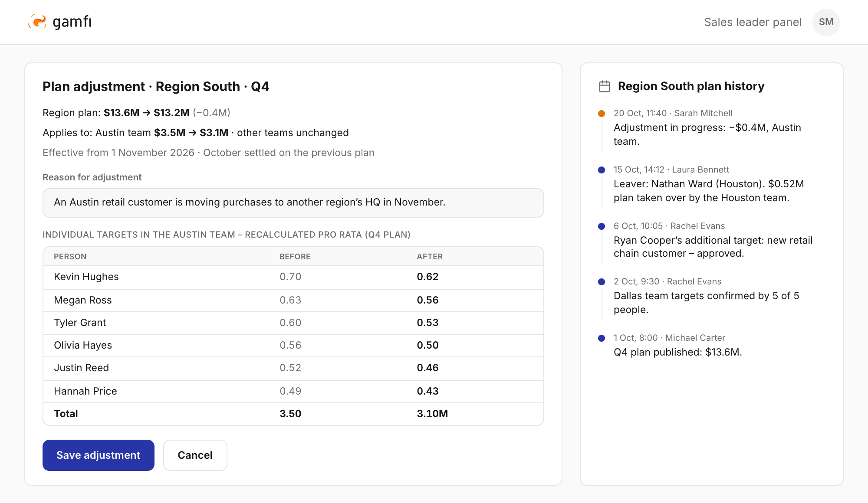
Task: Click the calendar icon beside plan history
Action: click(x=605, y=86)
